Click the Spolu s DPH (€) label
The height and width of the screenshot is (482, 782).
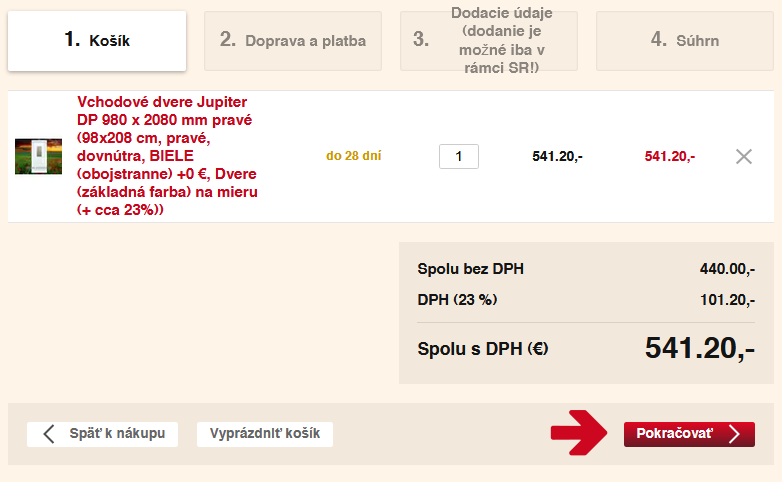tap(483, 349)
